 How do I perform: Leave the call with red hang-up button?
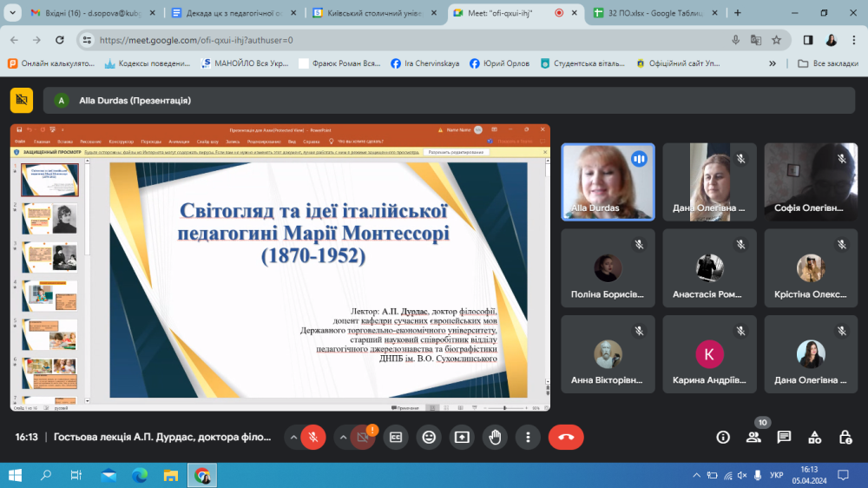tap(566, 437)
